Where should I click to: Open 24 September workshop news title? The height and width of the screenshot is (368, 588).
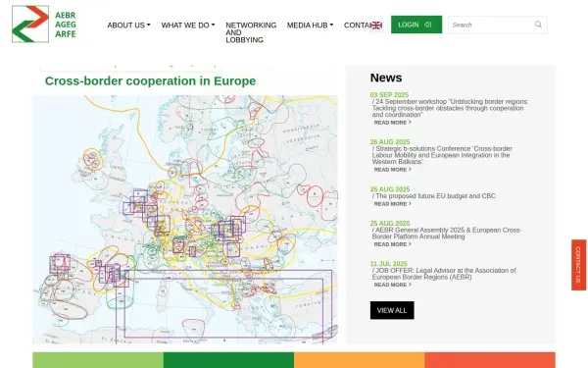click(451, 108)
